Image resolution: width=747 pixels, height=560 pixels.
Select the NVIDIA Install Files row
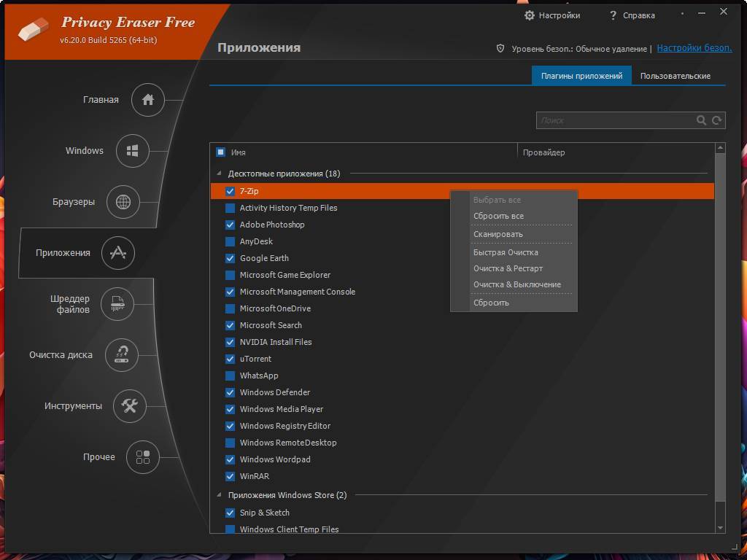[x=462, y=343]
